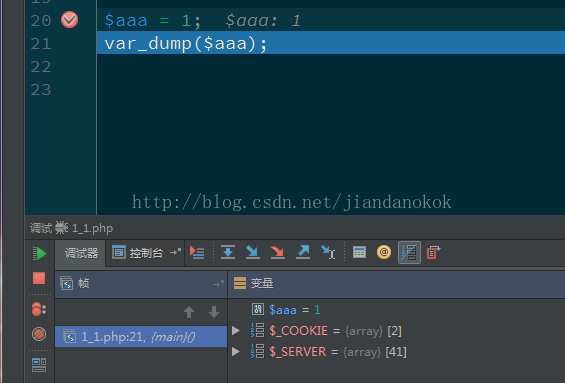Click the 调试 1_1.php panel title
The height and width of the screenshot is (383, 565).
[x=71, y=228]
